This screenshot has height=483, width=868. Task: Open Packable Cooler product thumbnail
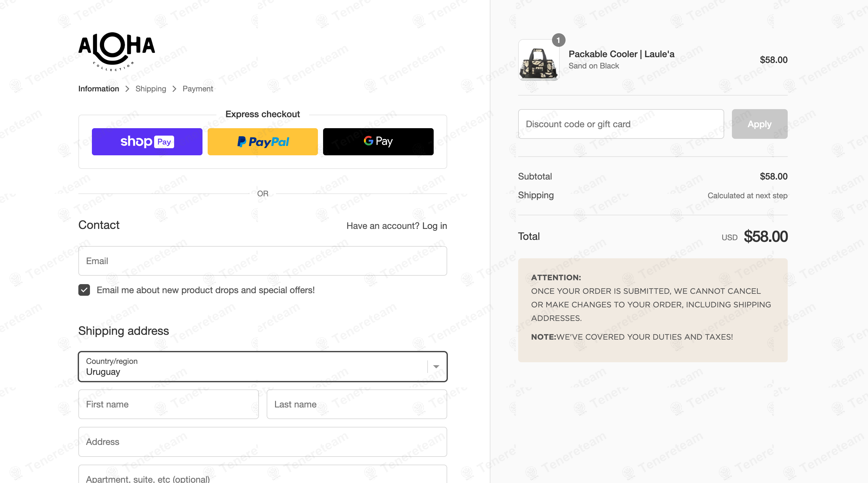coord(538,61)
